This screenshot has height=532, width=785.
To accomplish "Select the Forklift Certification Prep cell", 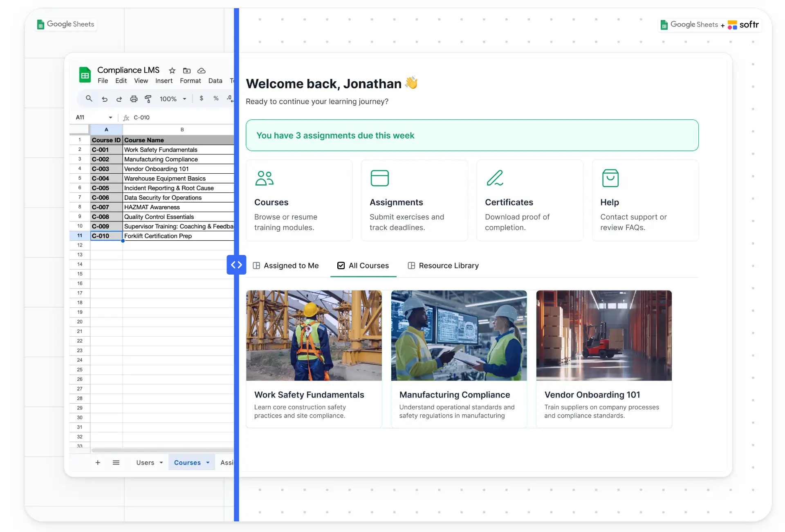I will [178, 236].
